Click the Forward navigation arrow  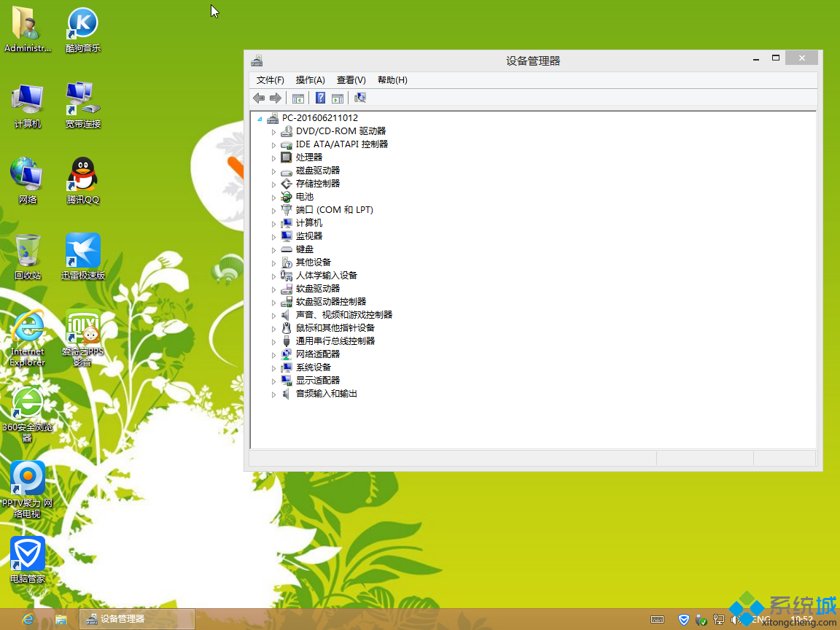pos(276,97)
